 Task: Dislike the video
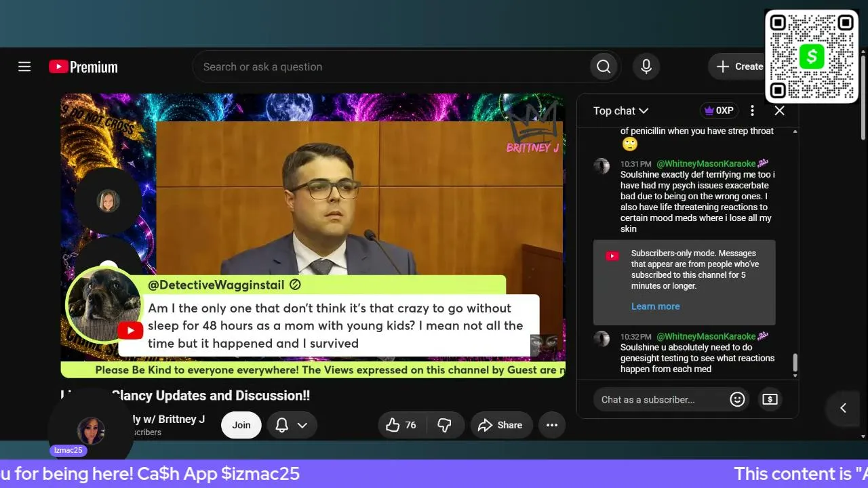pyautogui.click(x=444, y=425)
